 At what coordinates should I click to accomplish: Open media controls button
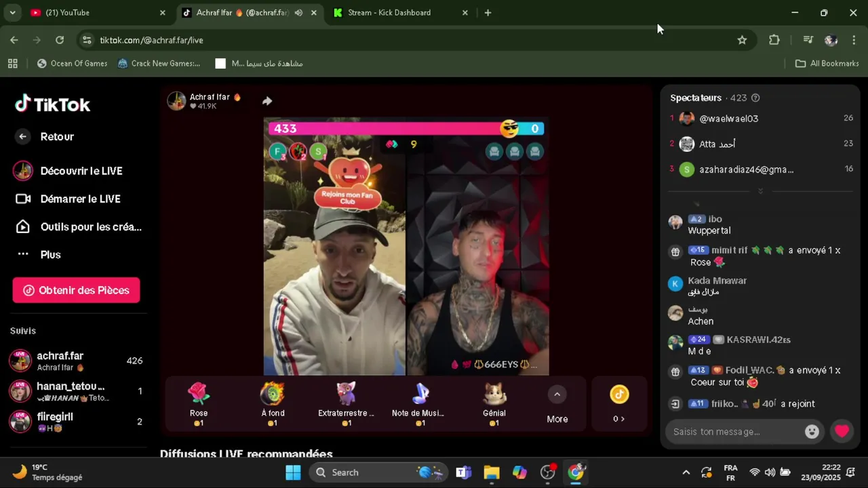click(x=808, y=40)
